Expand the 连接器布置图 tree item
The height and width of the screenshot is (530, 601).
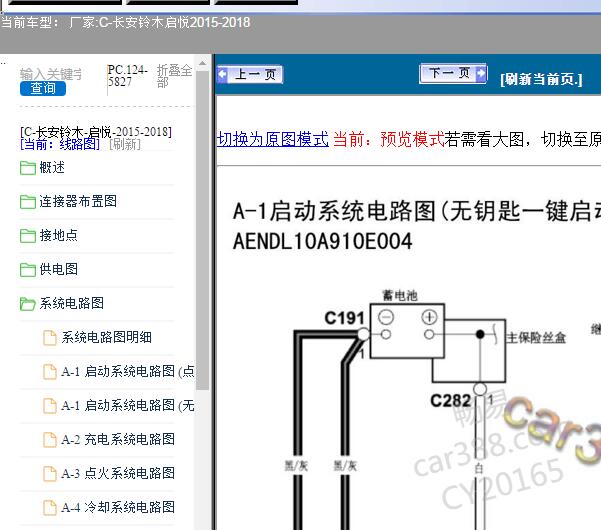click(78, 201)
